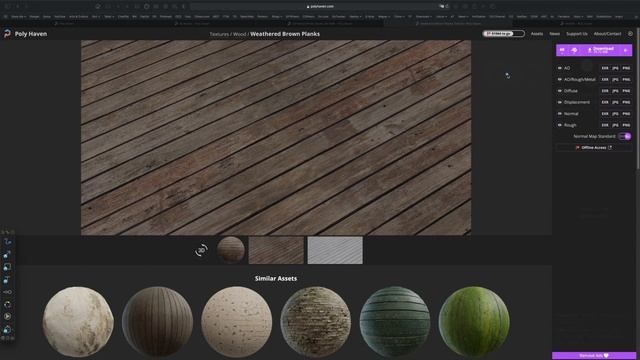
Task: Click the funding goal progress bar in header
Action: pyautogui.click(x=504, y=34)
